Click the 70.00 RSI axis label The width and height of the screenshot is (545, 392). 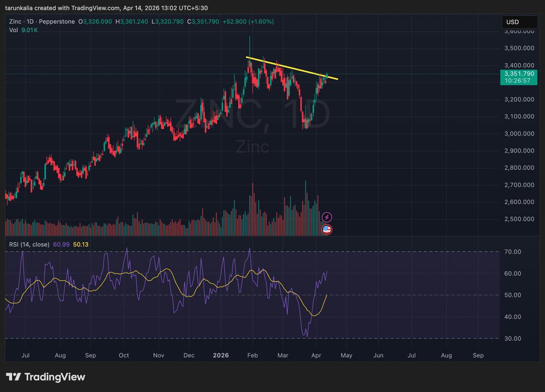(x=512, y=252)
